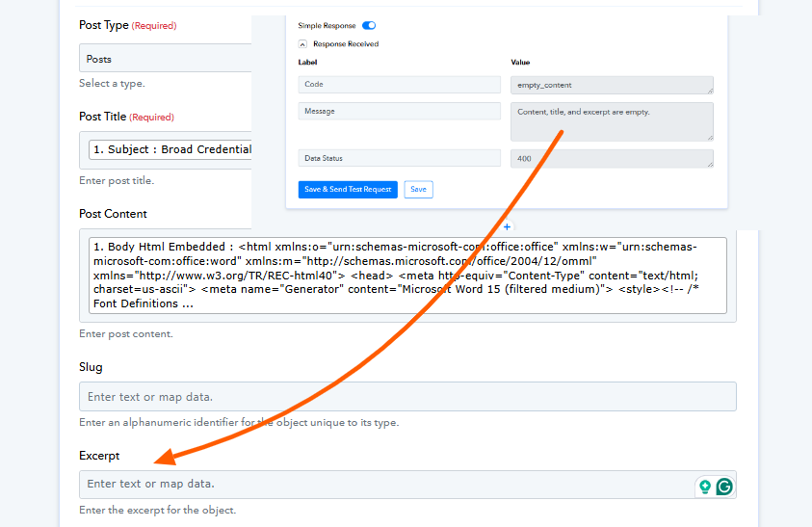
Task: Click the Save button
Action: 418,190
